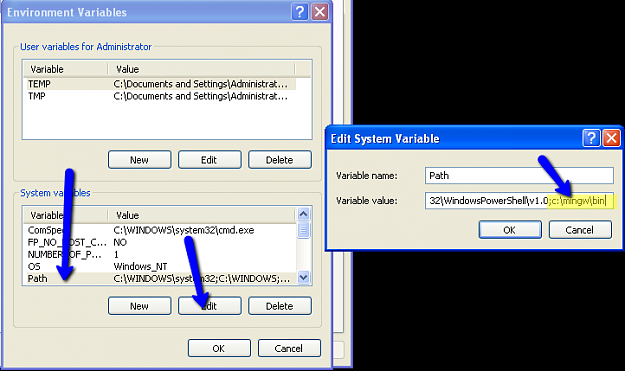Click the system variables scroll down arrow
The image size is (625, 371).
pos(303,277)
